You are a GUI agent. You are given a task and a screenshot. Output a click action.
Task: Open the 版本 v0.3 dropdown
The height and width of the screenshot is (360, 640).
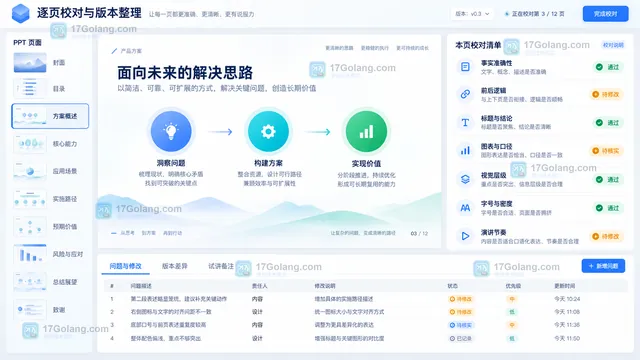pos(472,14)
